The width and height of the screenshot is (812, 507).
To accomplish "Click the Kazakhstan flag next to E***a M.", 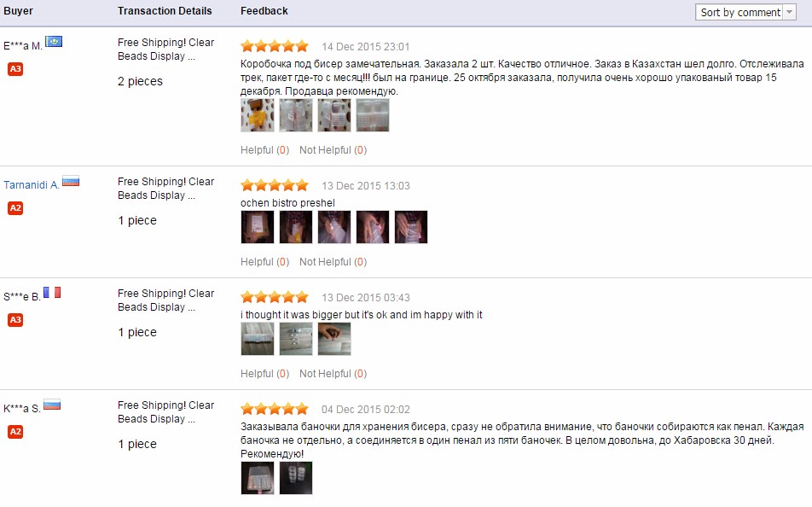I will (54, 42).
